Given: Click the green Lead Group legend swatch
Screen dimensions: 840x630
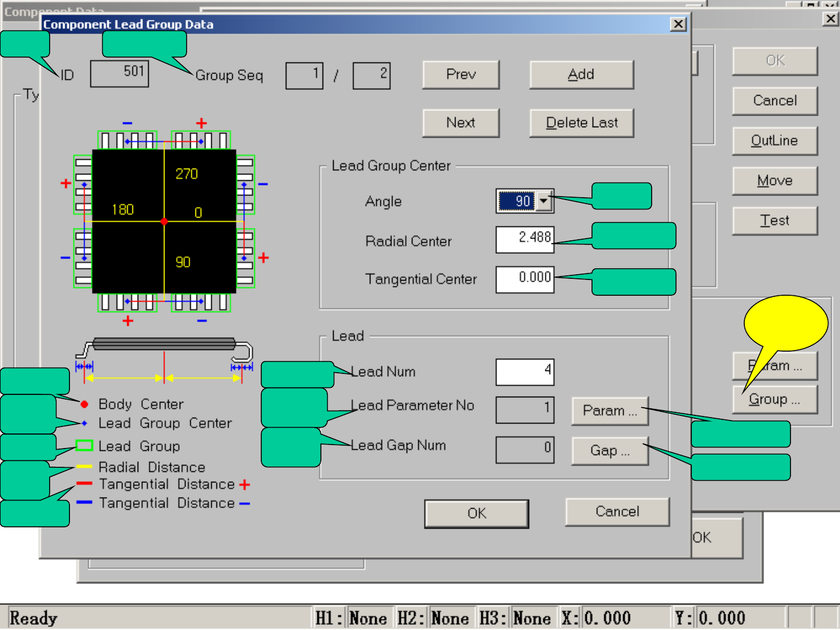Looking at the screenshot, I should click(x=85, y=446).
